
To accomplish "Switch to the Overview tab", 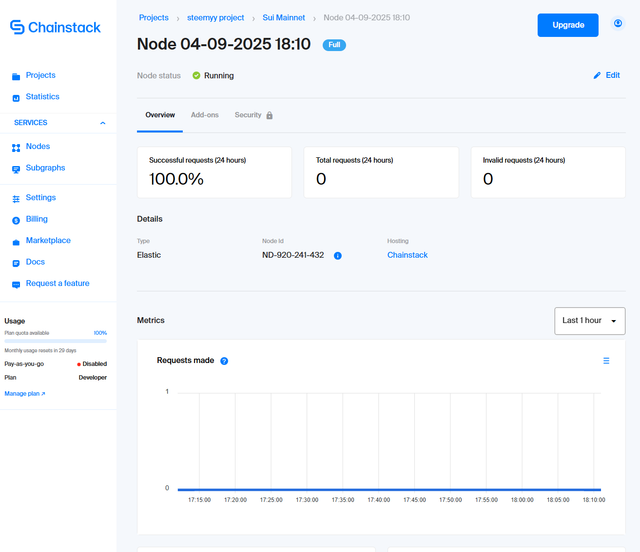I will [160, 115].
